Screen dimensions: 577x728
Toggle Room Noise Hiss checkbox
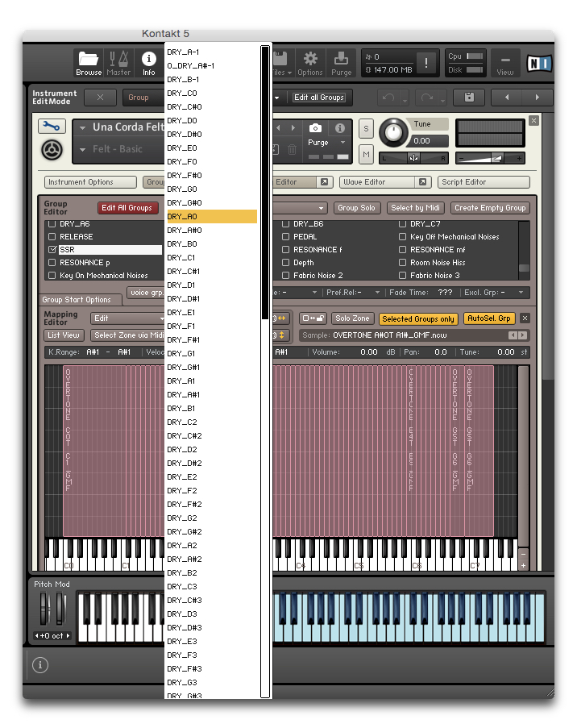point(402,262)
